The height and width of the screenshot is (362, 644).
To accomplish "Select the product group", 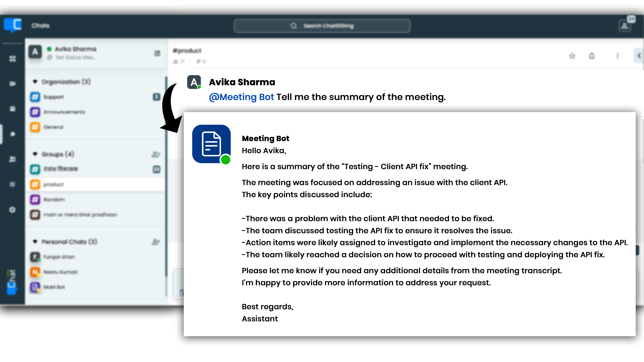I will (x=95, y=184).
